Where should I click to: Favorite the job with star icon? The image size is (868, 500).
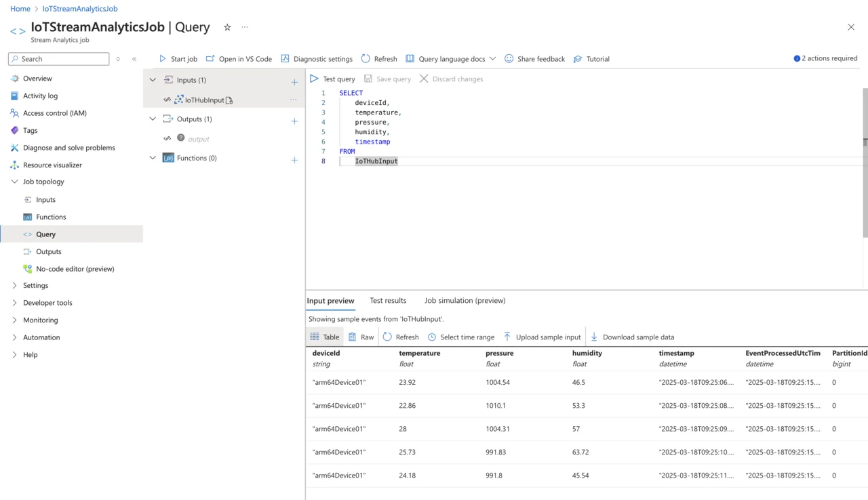[227, 27]
